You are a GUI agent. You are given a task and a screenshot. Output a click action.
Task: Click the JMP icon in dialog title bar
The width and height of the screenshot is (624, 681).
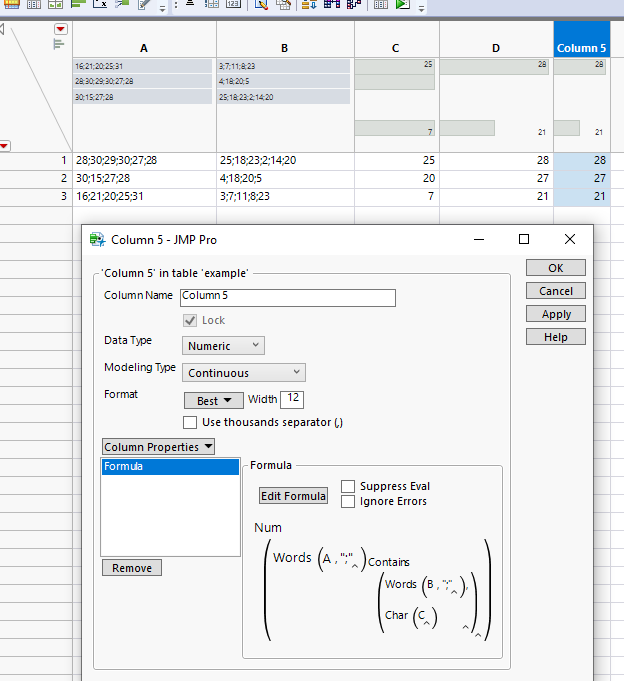coord(97,239)
